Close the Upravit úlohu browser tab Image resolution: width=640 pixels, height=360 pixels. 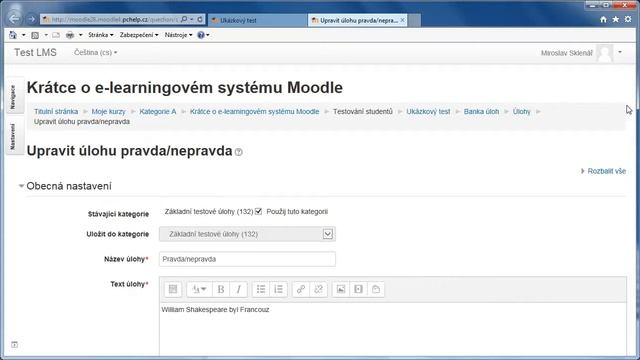click(x=402, y=20)
